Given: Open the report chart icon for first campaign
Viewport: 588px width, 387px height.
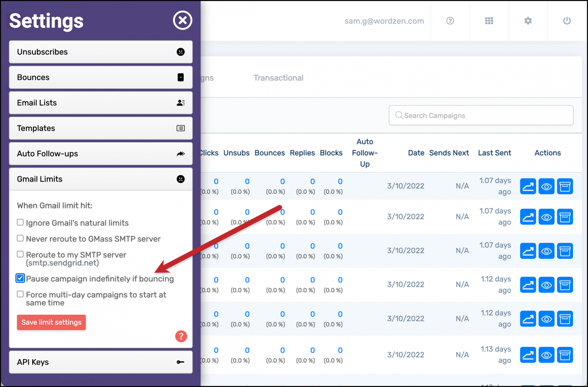Looking at the screenshot, I should 528,186.
